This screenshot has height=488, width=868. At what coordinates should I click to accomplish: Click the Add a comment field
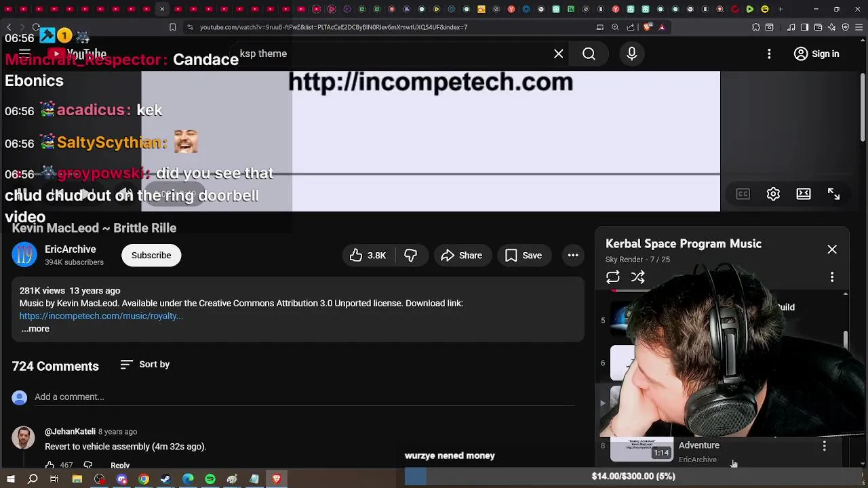point(304,397)
